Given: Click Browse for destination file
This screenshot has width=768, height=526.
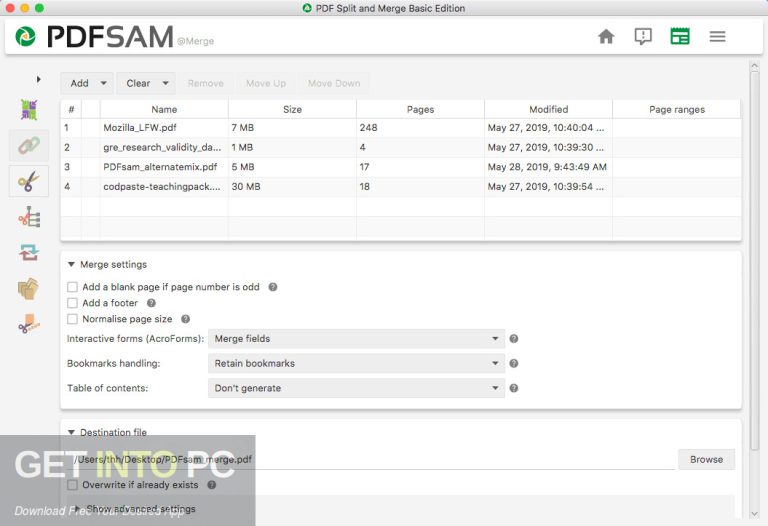Looking at the screenshot, I should [x=706, y=459].
